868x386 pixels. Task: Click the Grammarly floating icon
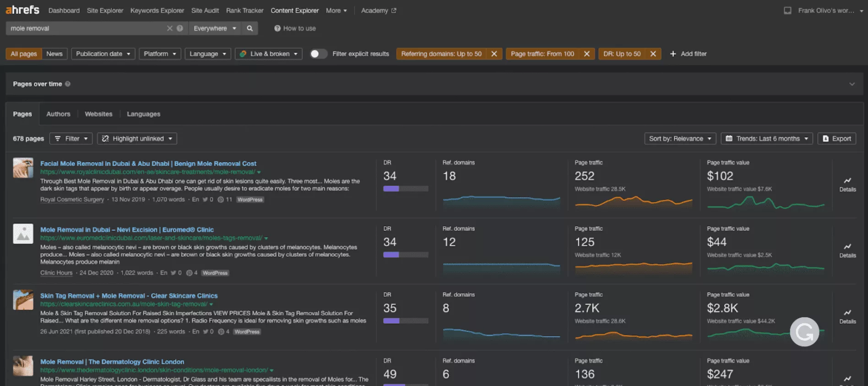pyautogui.click(x=804, y=332)
